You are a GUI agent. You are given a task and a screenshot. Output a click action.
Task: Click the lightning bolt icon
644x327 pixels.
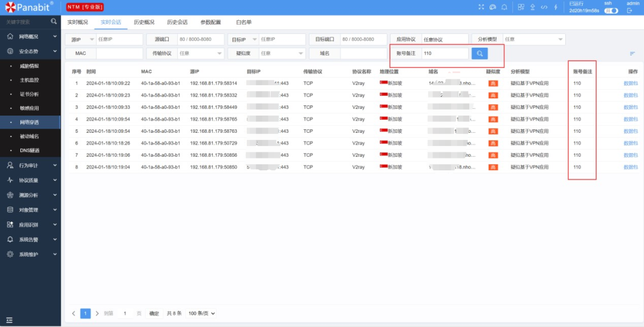pos(556,7)
